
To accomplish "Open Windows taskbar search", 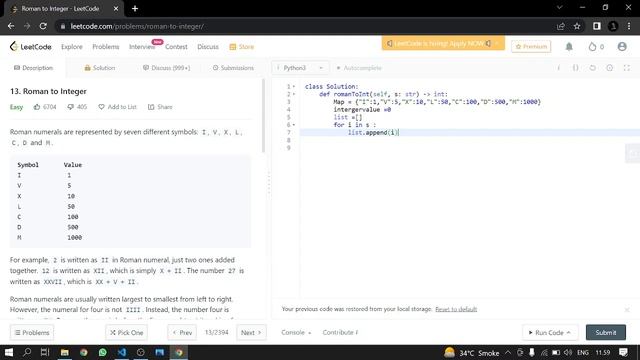I will (27, 352).
